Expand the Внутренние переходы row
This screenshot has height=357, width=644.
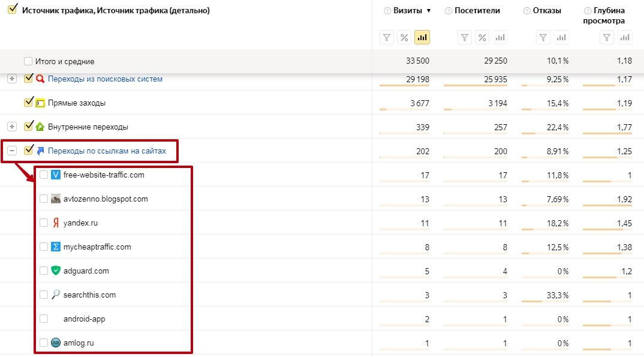point(12,127)
